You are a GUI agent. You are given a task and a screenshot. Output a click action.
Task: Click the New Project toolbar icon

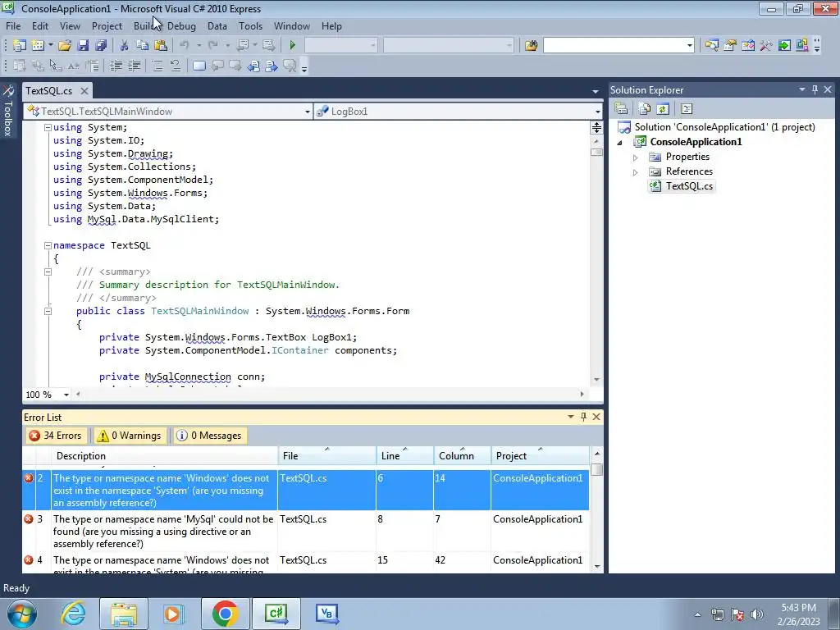pos(20,46)
